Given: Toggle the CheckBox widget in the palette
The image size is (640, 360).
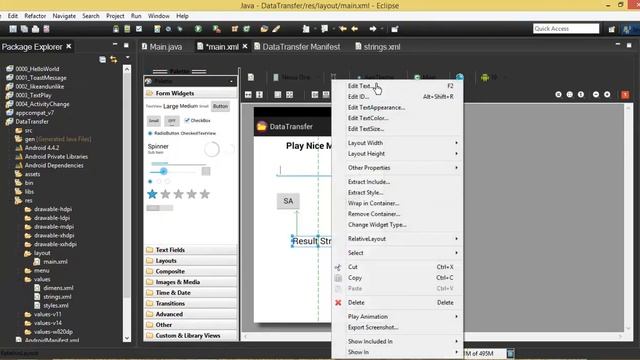Looking at the screenshot, I should pos(198,120).
